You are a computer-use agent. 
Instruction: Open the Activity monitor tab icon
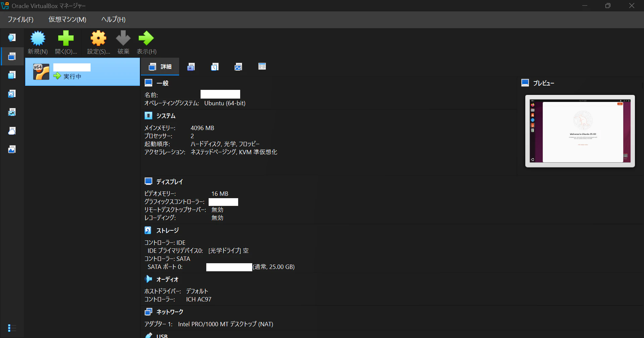click(238, 67)
